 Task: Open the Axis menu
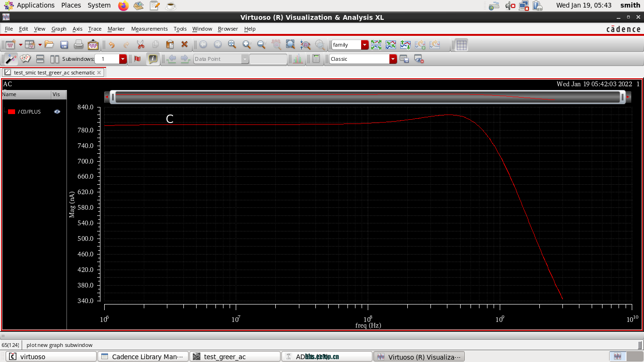click(77, 29)
